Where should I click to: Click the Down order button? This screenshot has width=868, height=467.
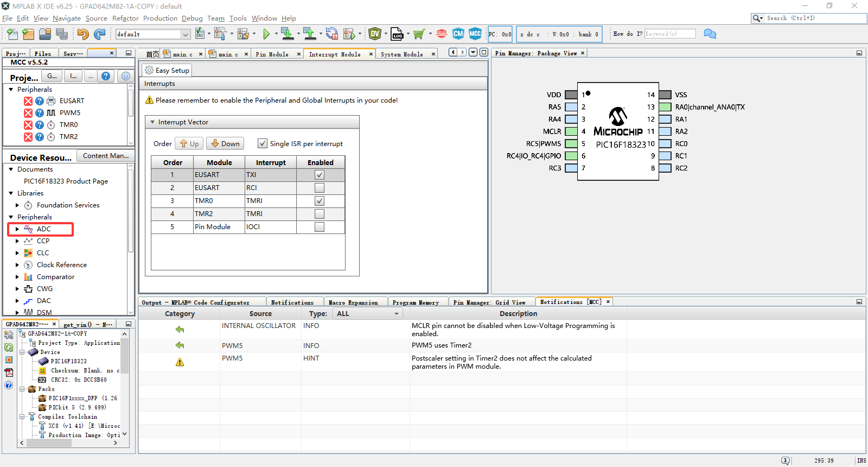pos(225,143)
